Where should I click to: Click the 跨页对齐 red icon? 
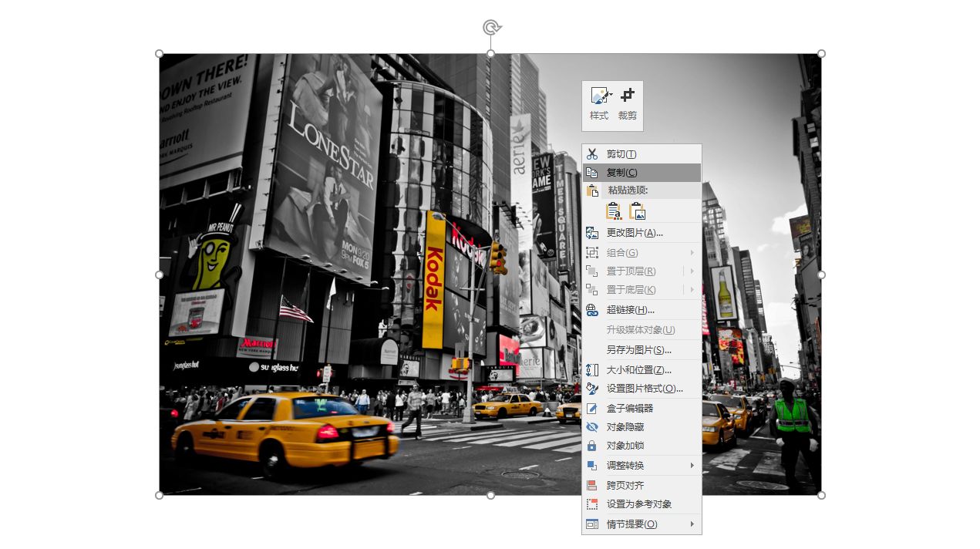pyautogui.click(x=592, y=486)
